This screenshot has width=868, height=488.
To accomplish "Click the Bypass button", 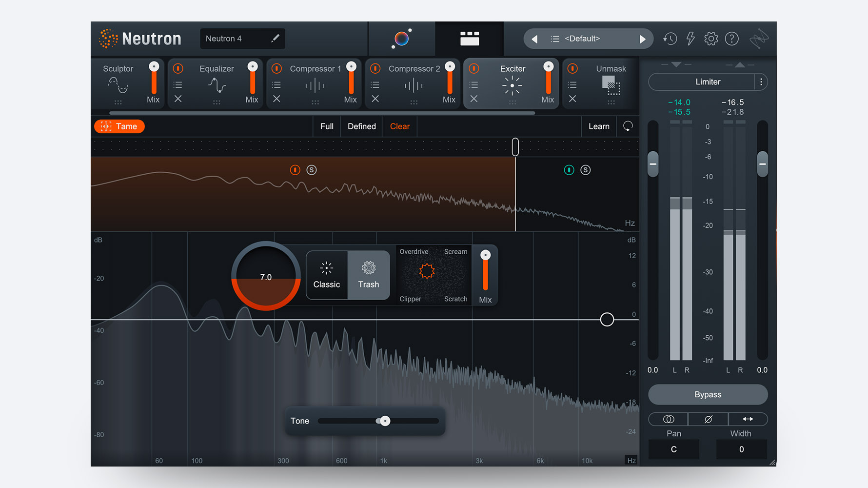I will (x=708, y=394).
